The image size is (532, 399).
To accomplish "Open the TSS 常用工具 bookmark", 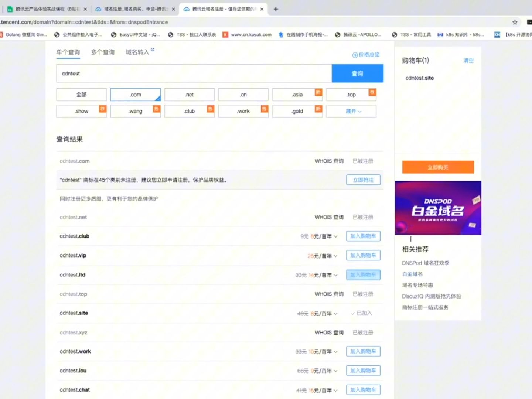I will coord(411,35).
